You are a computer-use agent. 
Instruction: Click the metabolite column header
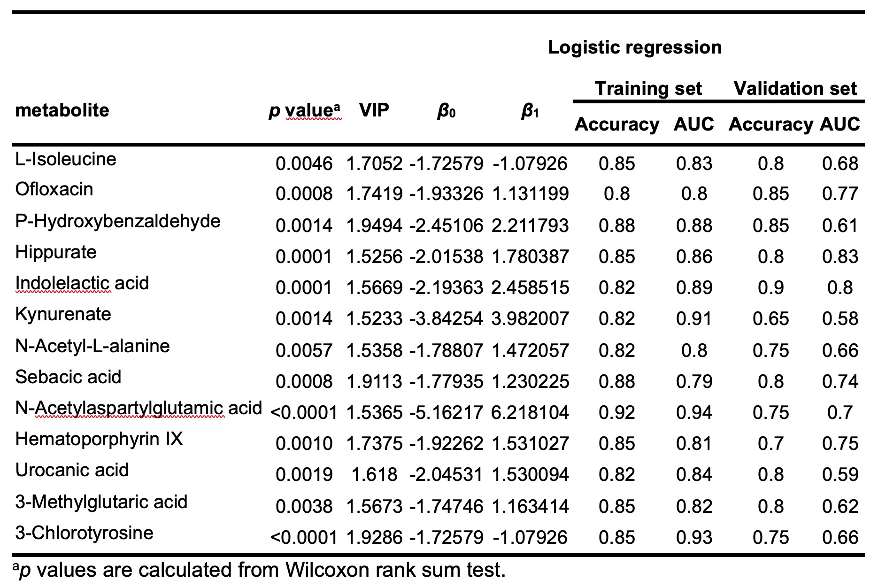point(62,110)
